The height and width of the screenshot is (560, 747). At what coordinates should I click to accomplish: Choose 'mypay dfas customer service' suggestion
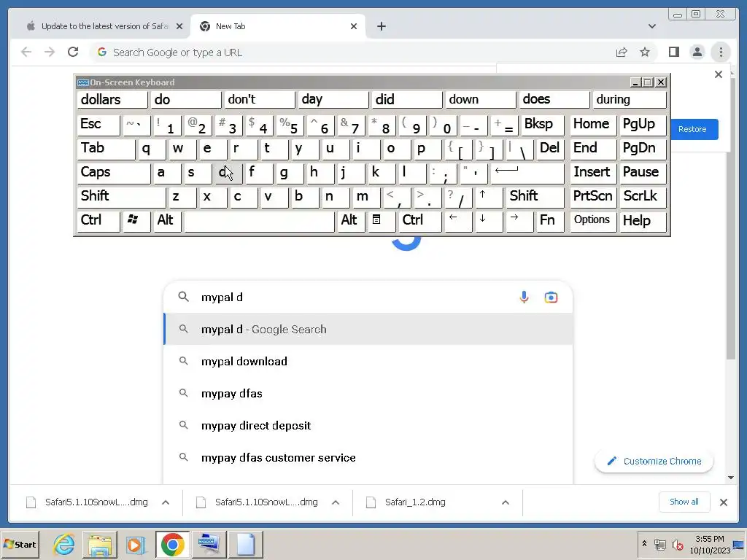tap(368, 458)
